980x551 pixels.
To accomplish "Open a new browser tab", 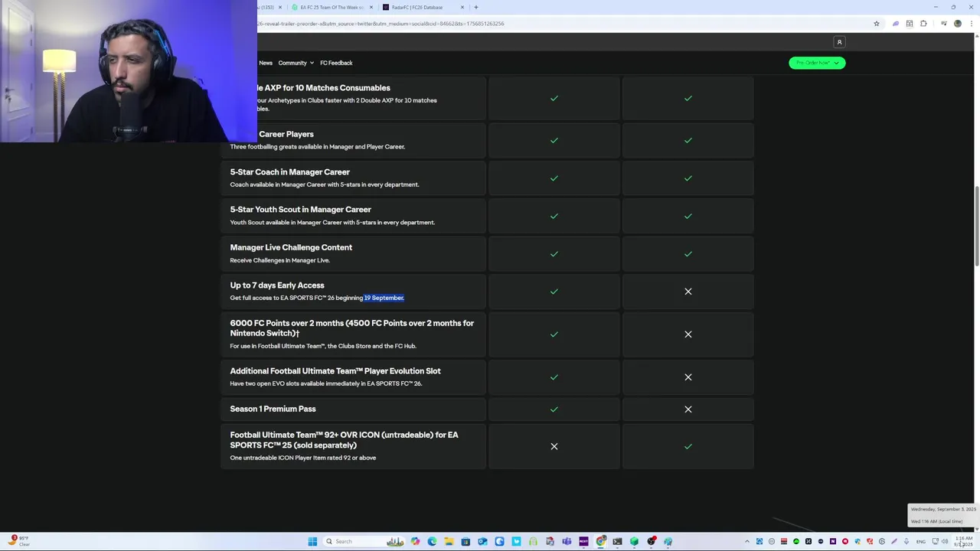I will tap(475, 7).
